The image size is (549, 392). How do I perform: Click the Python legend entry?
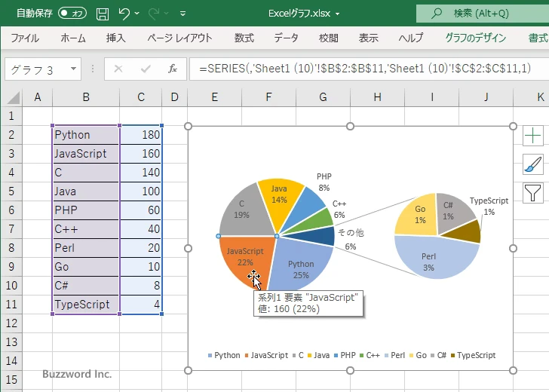224,355
